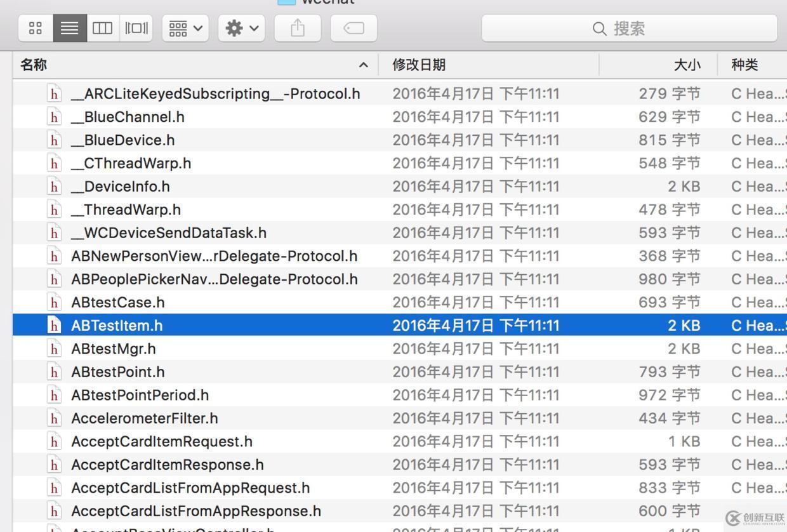Click the header file icon of ABtestPoint.h
The height and width of the screenshot is (532, 787).
[x=55, y=371]
